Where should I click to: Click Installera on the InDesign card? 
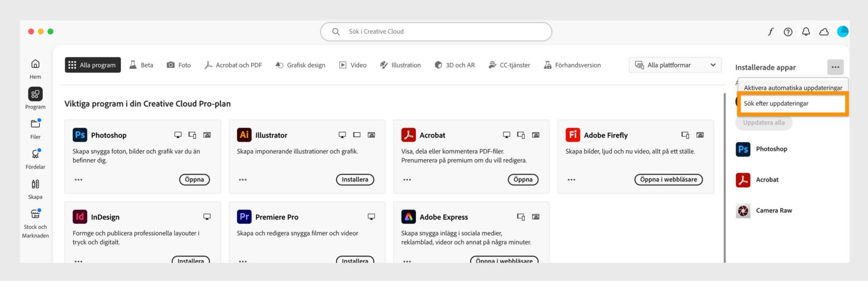190,260
